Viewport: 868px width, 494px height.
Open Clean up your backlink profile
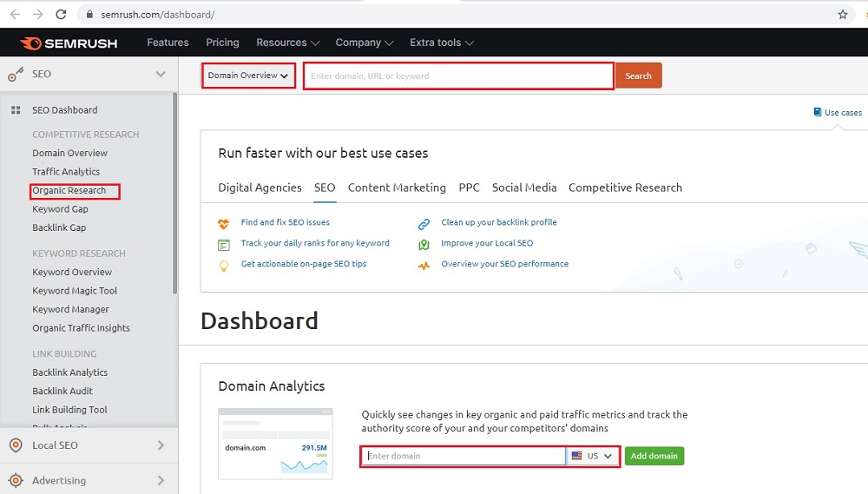tap(499, 222)
